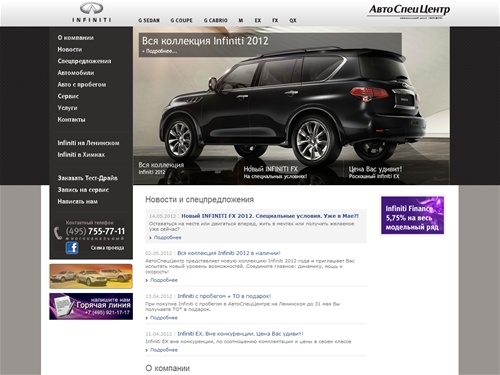This screenshot has height=375, width=500.
Task: Open 'Infiniti EX. Вне конкуренции' news headline
Action: [x=240, y=334]
